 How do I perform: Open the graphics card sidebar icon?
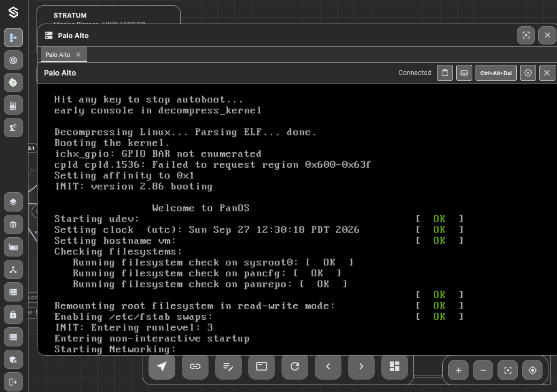point(13,247)
